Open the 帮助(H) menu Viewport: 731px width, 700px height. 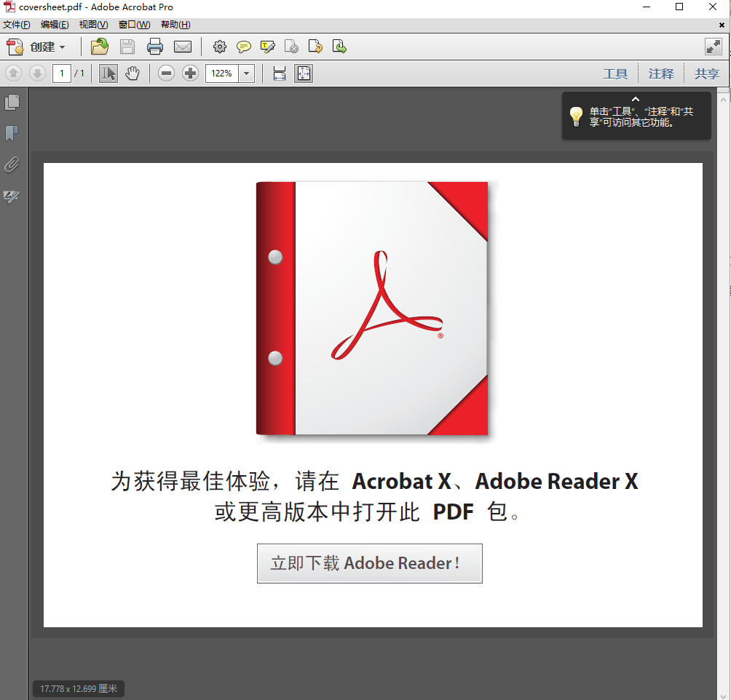(x=175, y=25)
